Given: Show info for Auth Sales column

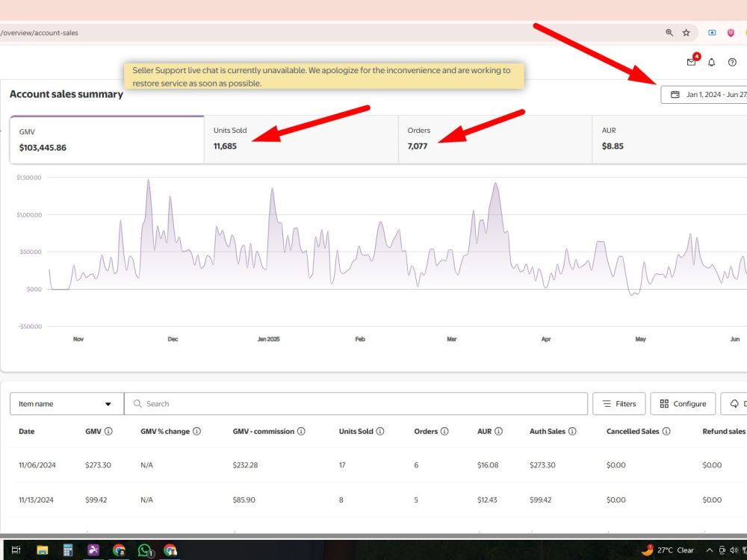Looking at the screenshot, I should click(x=572, y=431).
